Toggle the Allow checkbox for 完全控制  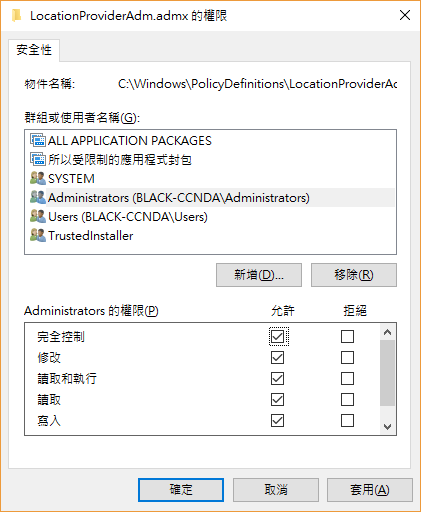click(278, 337)
